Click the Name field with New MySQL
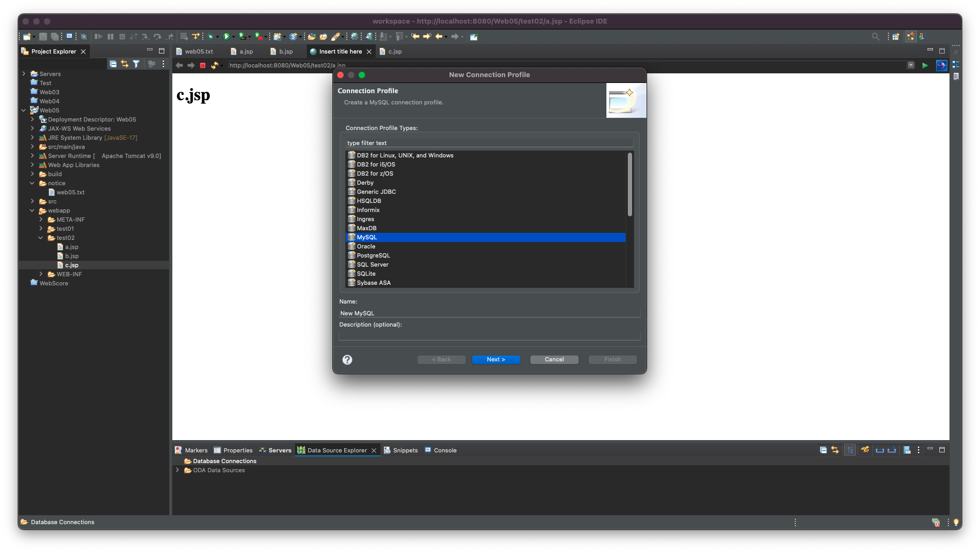Image resolution: width=980 pixels, height=552 pixels. [489, 313]
